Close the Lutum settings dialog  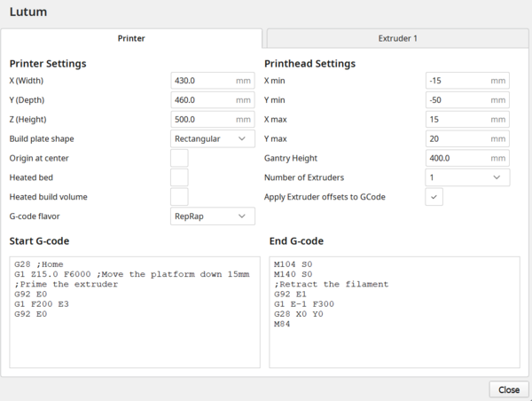(x=509, y=389)
